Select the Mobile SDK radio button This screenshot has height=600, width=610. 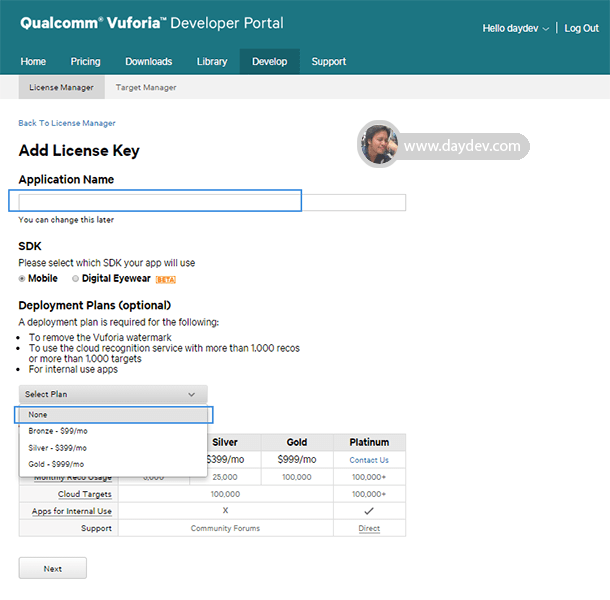click(x=22, y=279)
